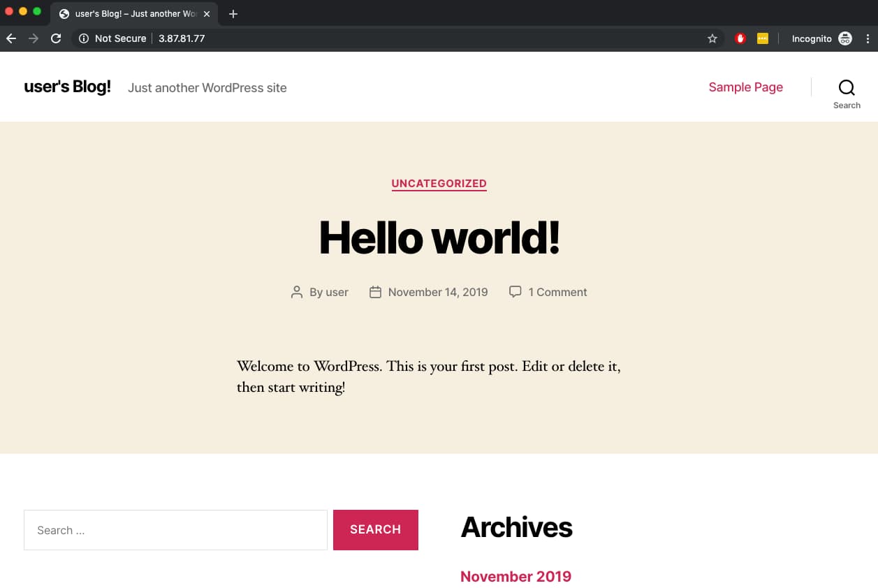878x588 pixels.
Task: Open the Sample Page menu link
Action: (x=745, y=87)
